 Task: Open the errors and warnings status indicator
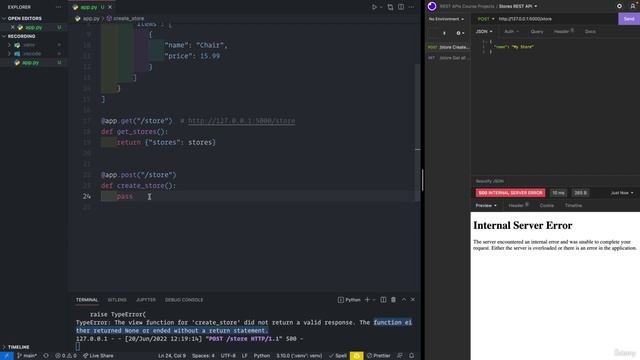click(66, 356)
